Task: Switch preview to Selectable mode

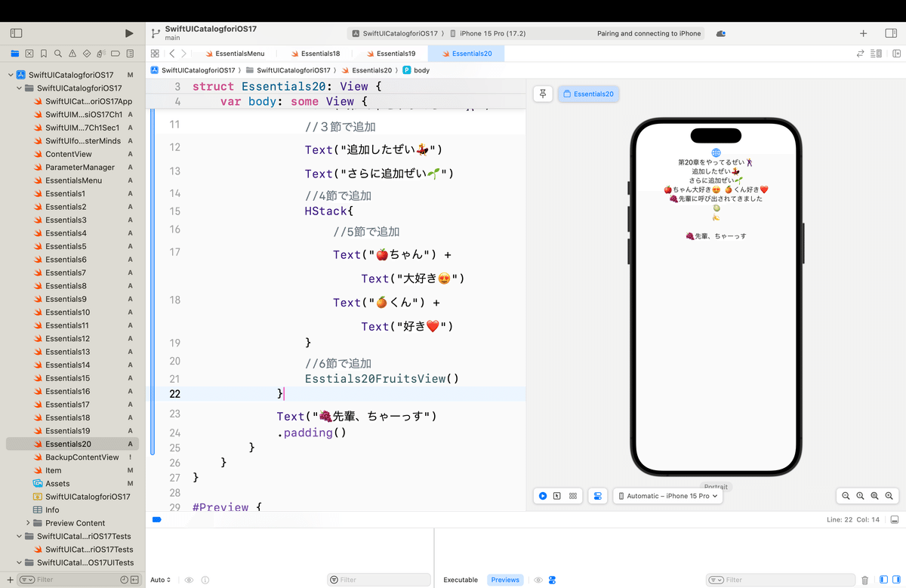Action: 557,496
